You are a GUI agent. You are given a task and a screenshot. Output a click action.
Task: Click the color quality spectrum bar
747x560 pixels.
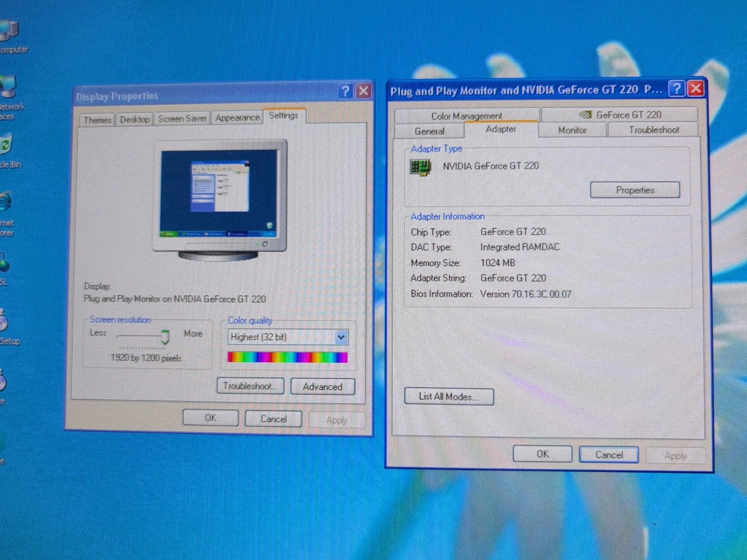[x=287, y=357]
